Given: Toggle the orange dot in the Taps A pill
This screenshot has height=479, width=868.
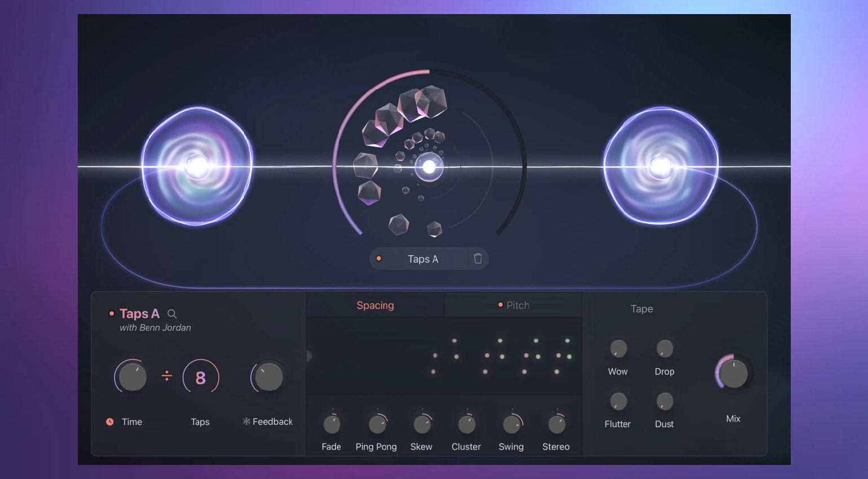Looking at the screenshot, I should click(379, 259).
